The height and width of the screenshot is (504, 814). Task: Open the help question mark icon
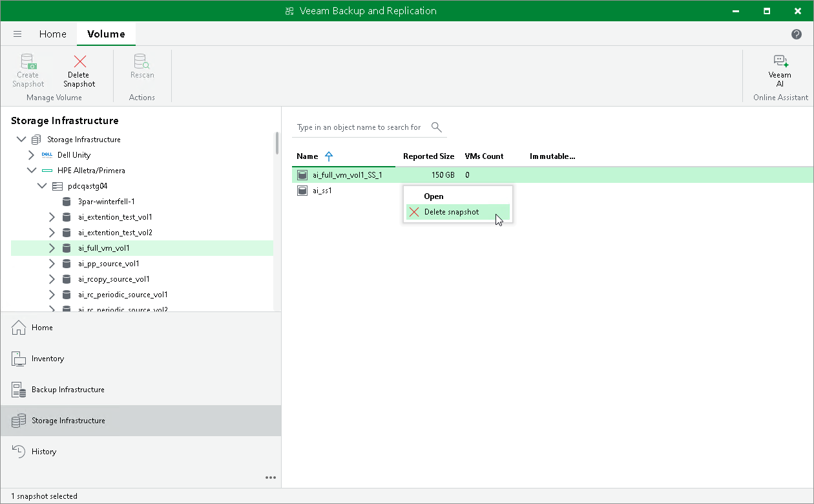[797, 34]
